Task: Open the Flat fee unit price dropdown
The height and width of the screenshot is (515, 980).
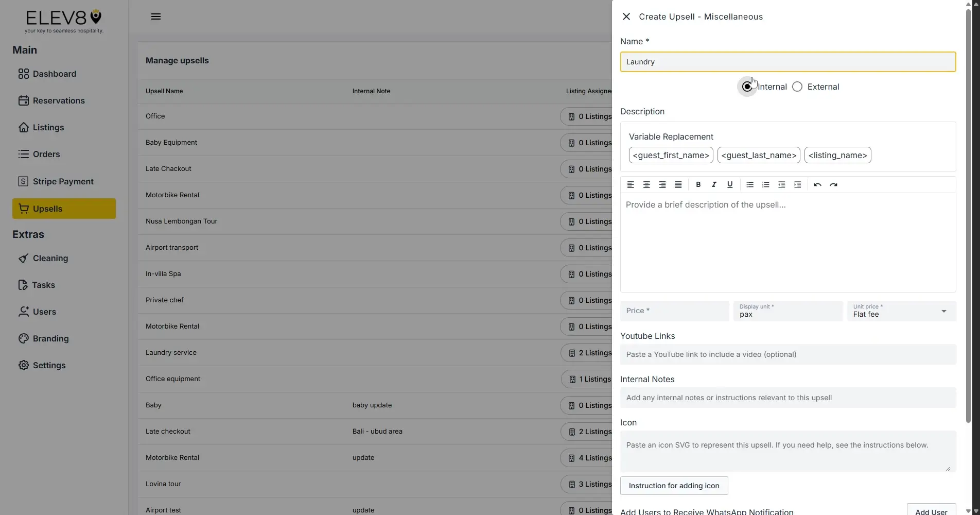Action: pyautogui.click(x=944, y=311)
